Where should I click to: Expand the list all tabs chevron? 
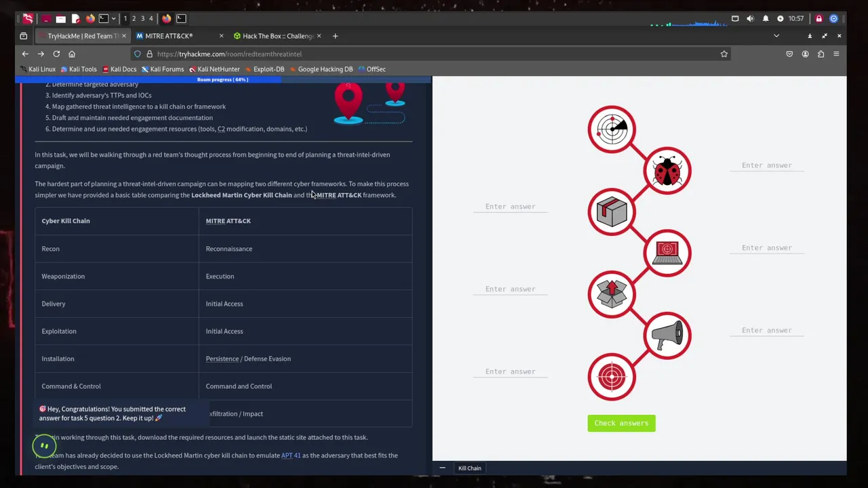776,36
